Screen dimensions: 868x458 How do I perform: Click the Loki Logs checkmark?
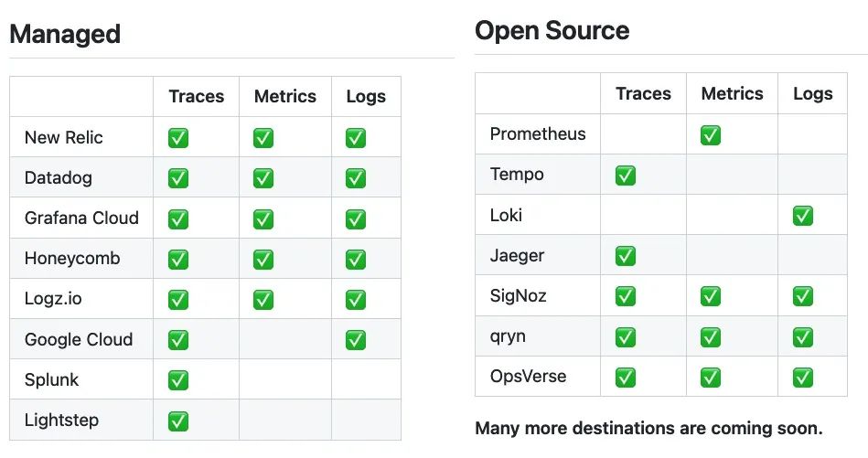click(x=803, y=216)
